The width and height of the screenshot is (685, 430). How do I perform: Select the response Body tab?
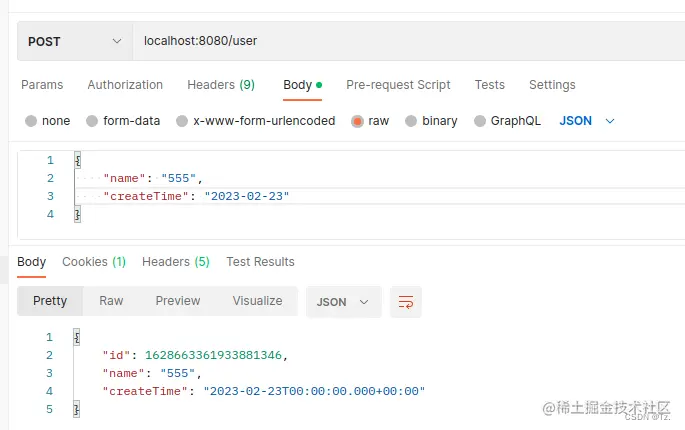coord(31,262)
